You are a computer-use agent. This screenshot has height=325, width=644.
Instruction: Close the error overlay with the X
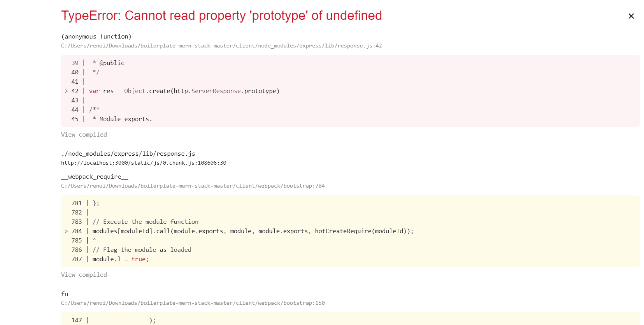631,16
